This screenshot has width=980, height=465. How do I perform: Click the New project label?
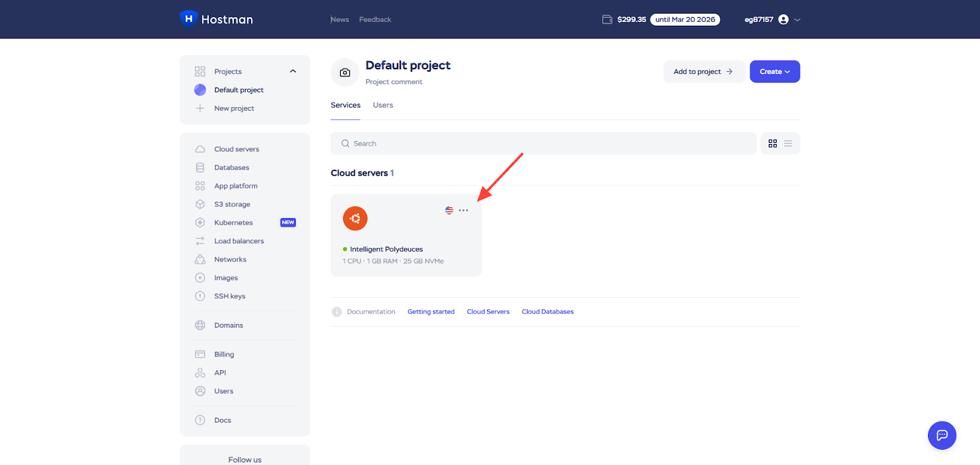234,108
